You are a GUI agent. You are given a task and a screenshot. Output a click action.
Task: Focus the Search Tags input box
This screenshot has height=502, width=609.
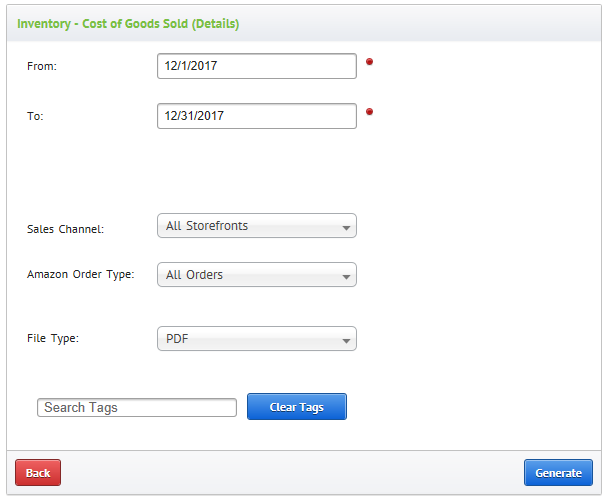(137, 407)
